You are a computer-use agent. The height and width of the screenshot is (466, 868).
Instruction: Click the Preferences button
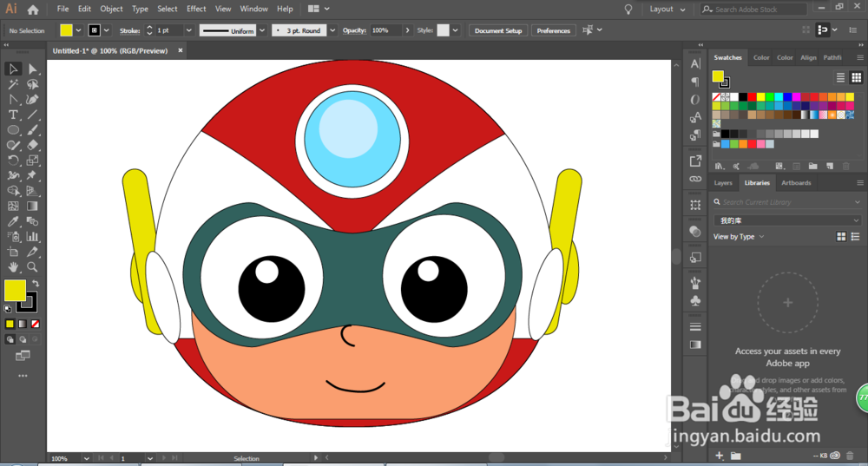pos(554,30)
